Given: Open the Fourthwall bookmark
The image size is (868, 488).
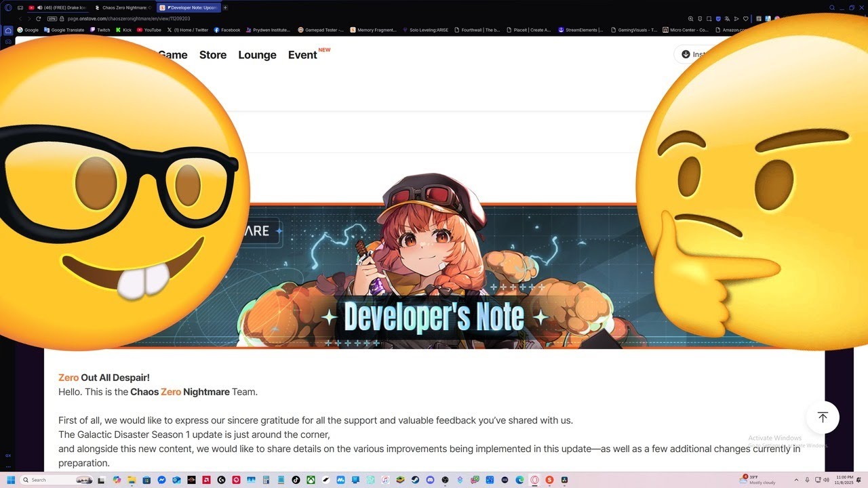Looking at the screenshot, I should click(x=478, y=30).
